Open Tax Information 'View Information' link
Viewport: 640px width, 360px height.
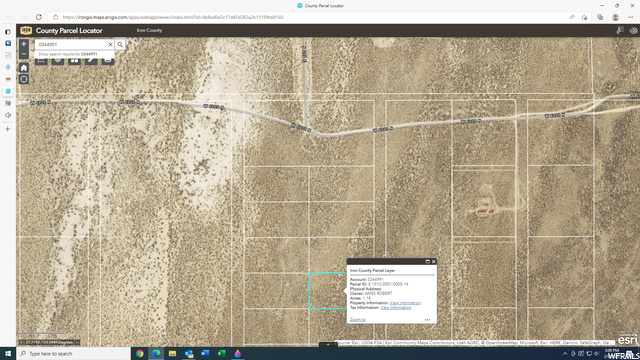click(396, 308)
